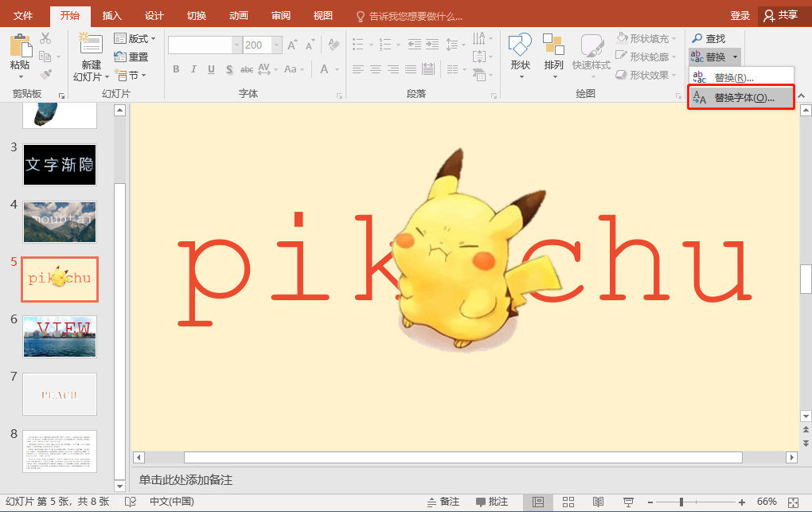Click the Find (查找) magnifier button
The image size is (812, 512).
(708, 38)
